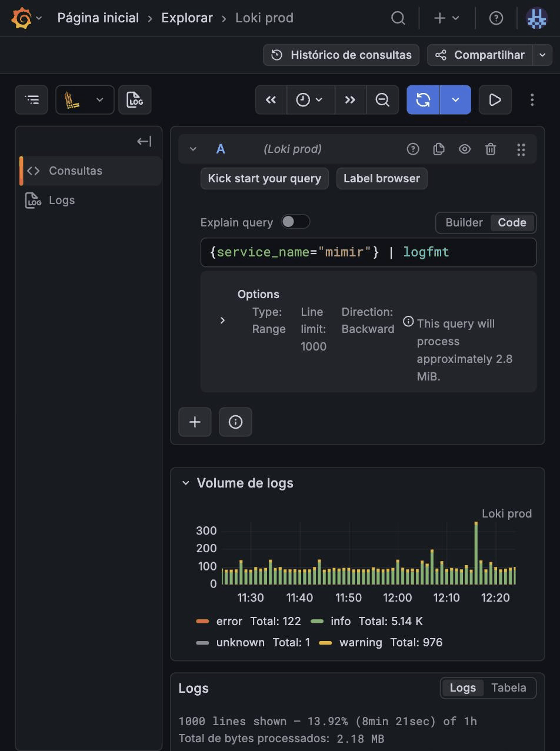Image resolution: width=560 pixels, height=751 pixels.
Task: Duplicate query A
Action: [x=439, y=149]
